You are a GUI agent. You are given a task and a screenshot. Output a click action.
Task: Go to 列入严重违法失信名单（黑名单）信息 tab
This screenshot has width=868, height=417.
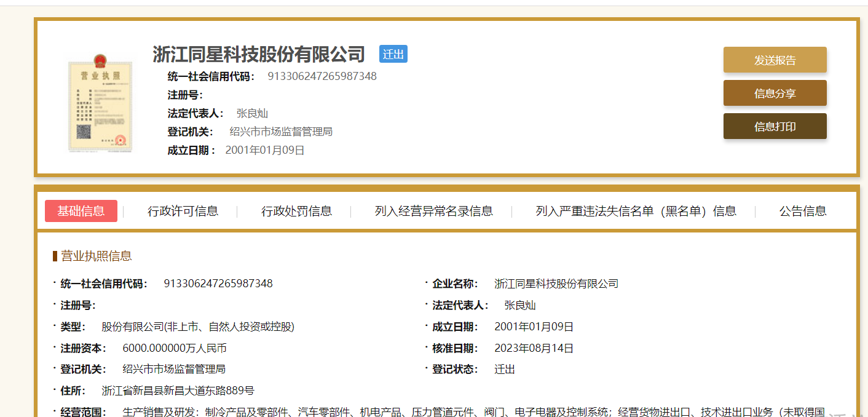click(x=636, y=211)
